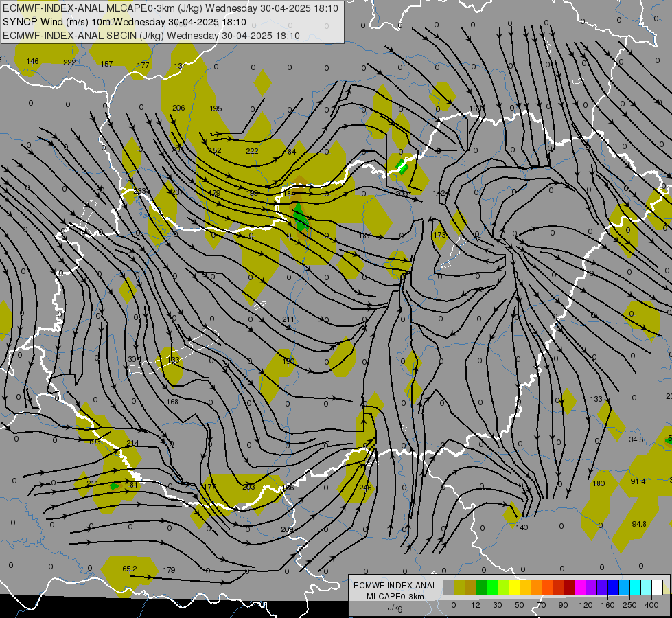Screen dimensions: 672x618
Task: Click the legend tick label 50
Action: click(x=520, y=605)
